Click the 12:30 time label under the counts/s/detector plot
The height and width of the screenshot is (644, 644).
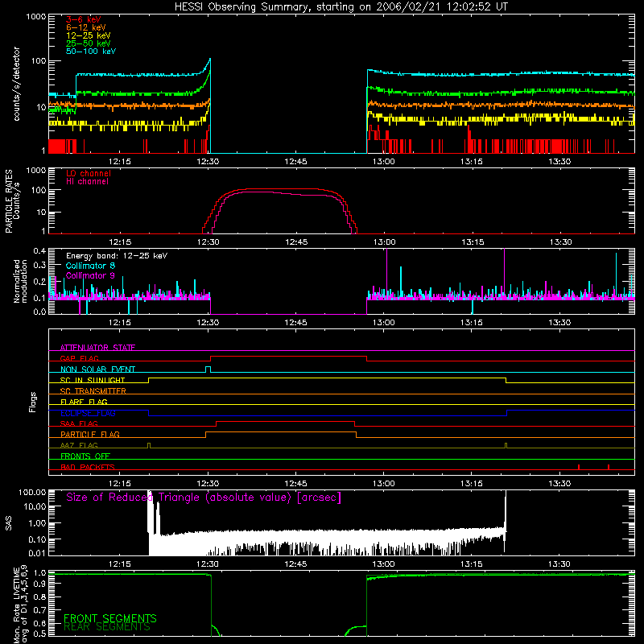tap(208, 162)
